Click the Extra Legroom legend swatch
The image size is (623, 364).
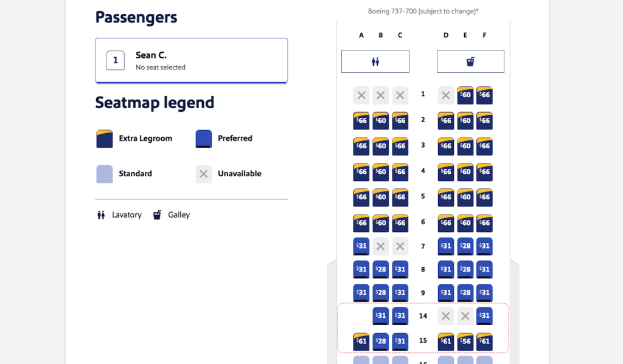click(x=105, y=139)
